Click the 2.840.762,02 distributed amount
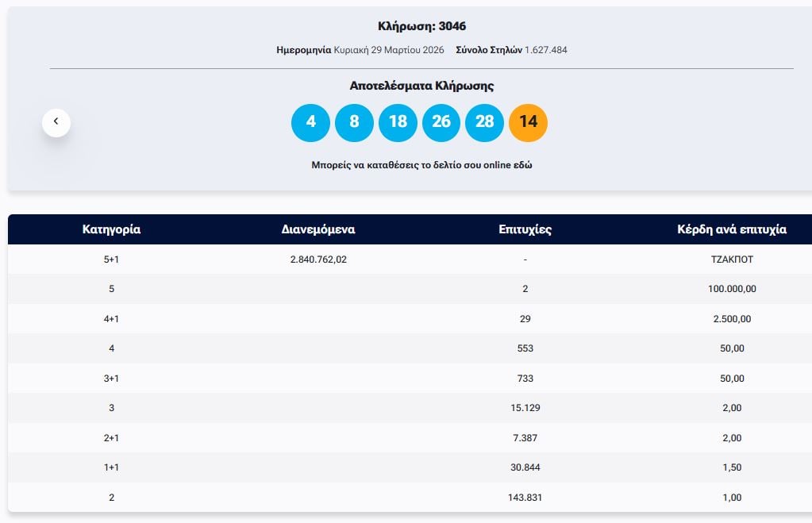 click(318, 260)
